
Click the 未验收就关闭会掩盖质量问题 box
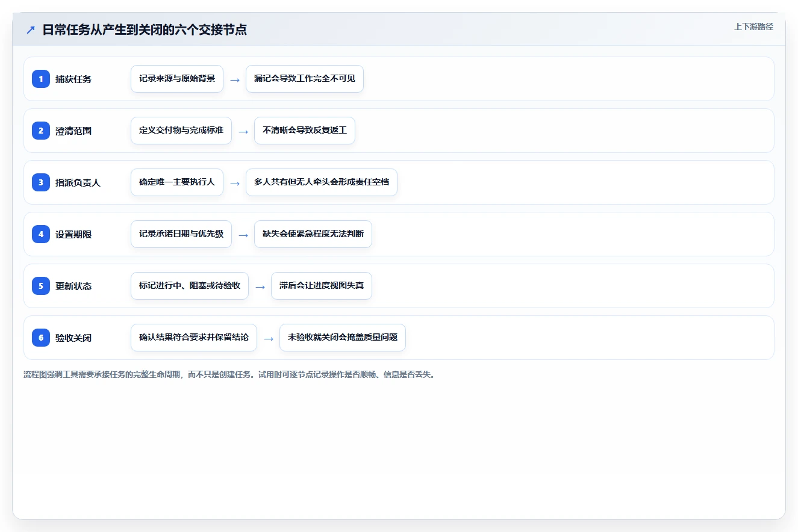coord(343,338)
